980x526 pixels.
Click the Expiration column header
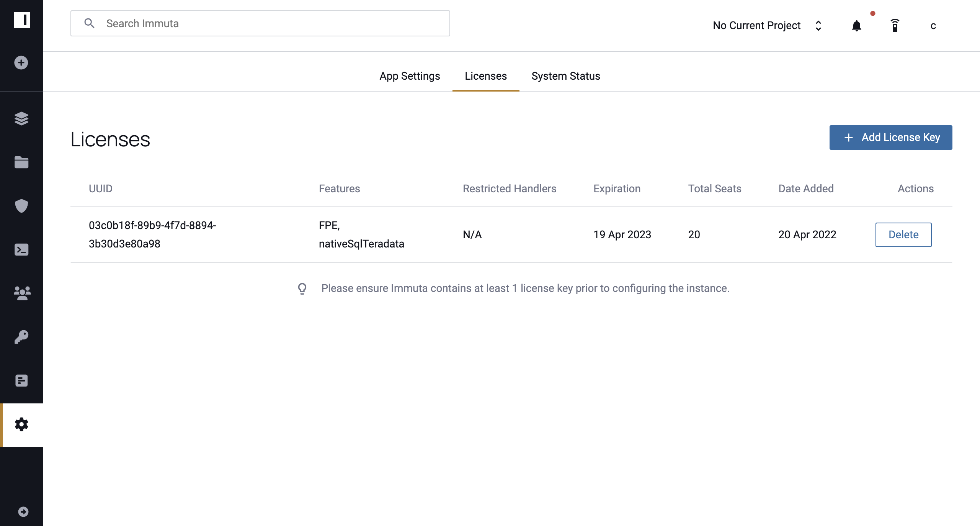click(x=617, y=188)
